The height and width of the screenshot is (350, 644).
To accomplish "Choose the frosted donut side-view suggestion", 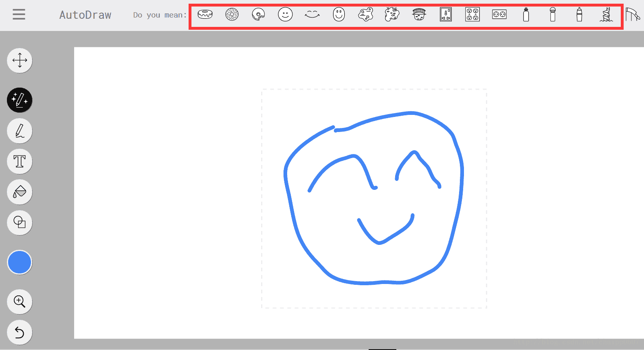I will 205,15.
